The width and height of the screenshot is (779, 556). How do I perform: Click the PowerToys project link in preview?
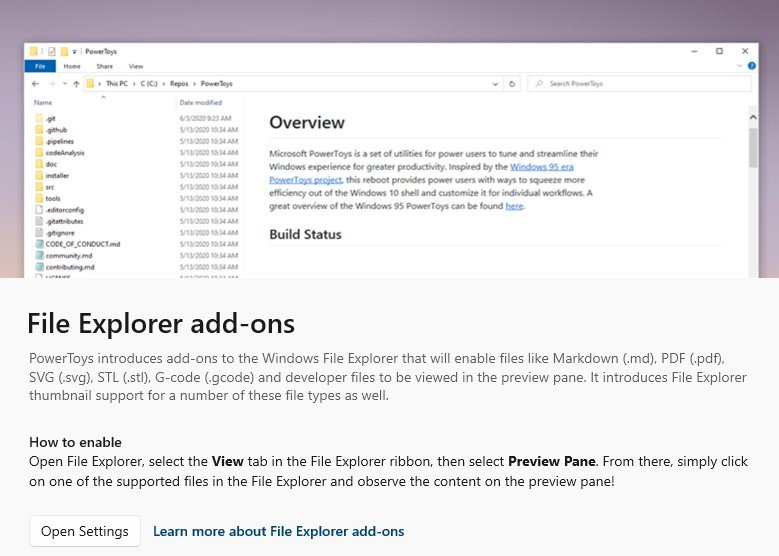coord(306,180)
